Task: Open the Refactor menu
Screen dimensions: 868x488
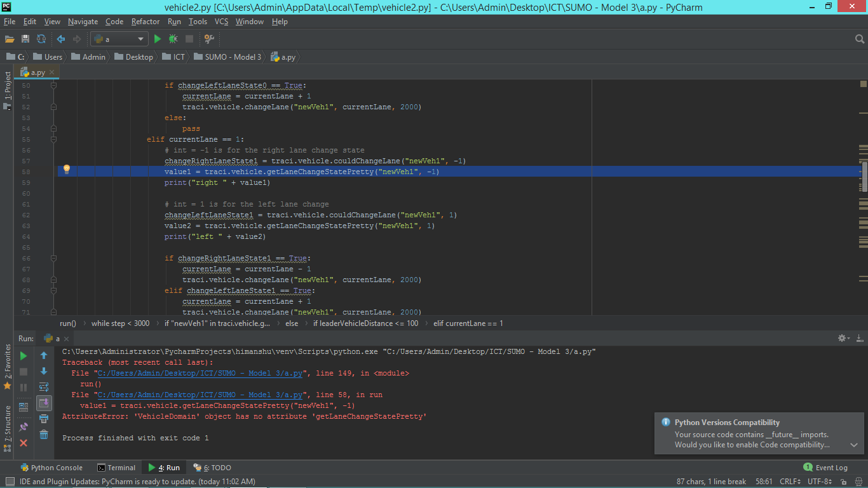Action: click(146, 22)
